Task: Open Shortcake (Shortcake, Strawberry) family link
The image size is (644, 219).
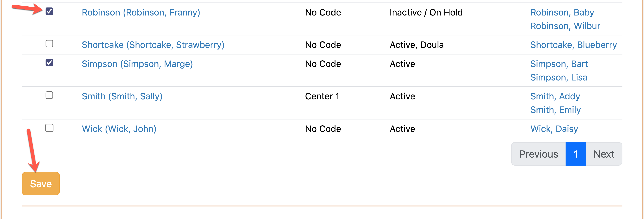Action: click(x=153, y=45)
